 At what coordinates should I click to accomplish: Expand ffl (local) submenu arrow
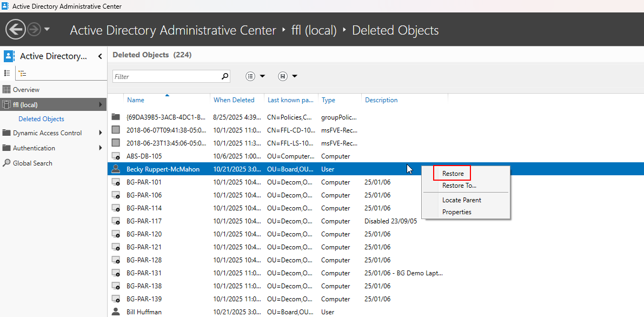(x=101, y=105)
